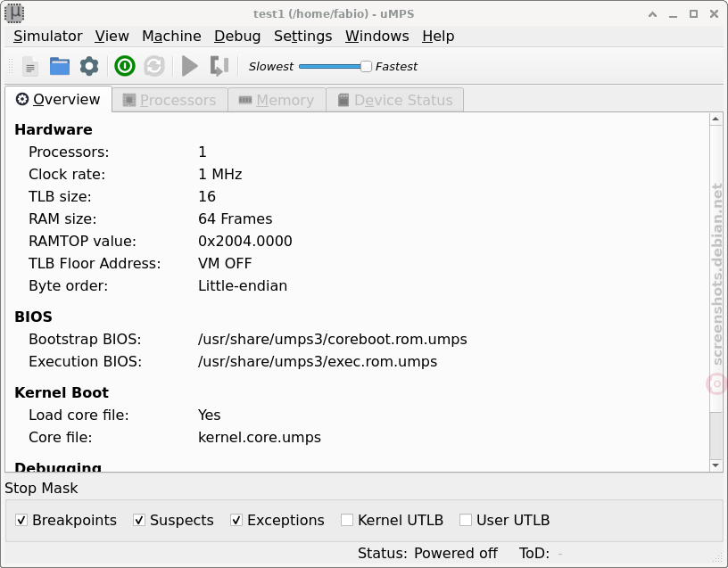
Task: Toggle the Suspects stop mask checkbox
Action: click(x=139, y=520)
